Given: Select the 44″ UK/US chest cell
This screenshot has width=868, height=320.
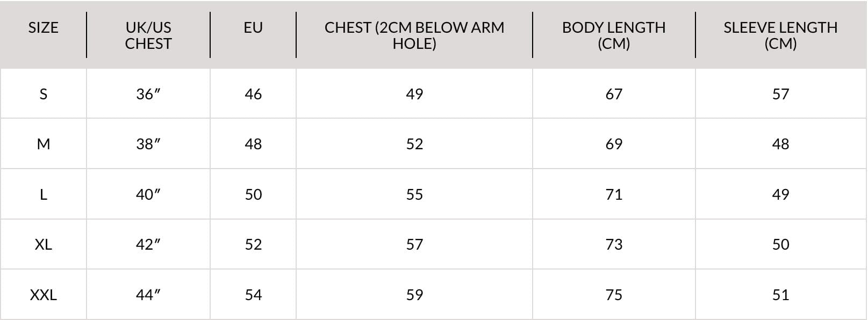Looking at the screenshot, I should pos(148,295).
